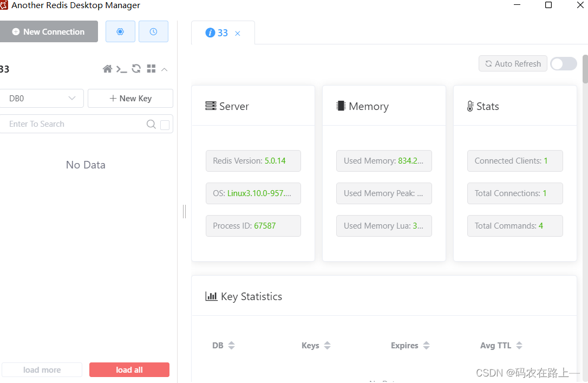The image size is (588, 383).
Task: Click connection name 33 in sidebar
Action: point(4,69)
